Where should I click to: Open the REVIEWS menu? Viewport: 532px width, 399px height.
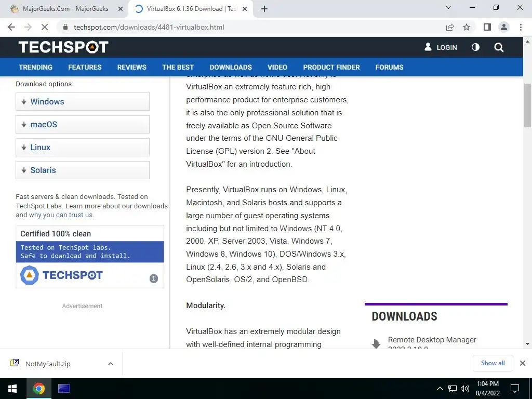click(131, 67)
